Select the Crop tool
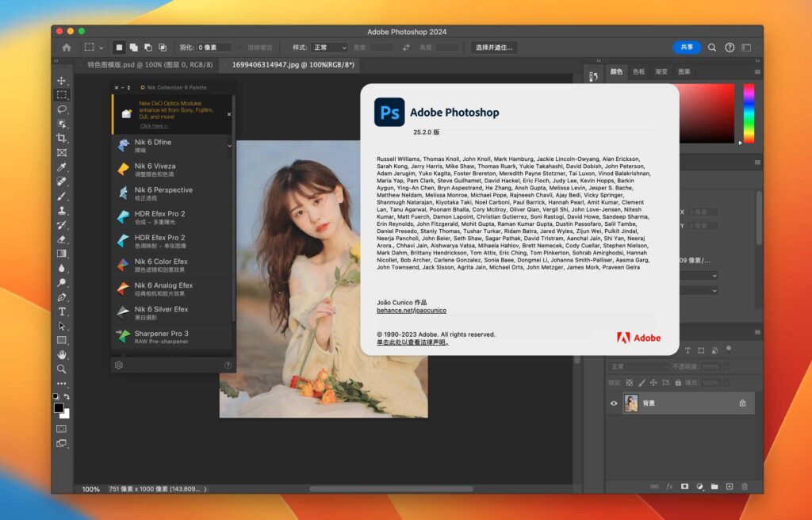The image size is (812, 520). [x=62, y=138]
